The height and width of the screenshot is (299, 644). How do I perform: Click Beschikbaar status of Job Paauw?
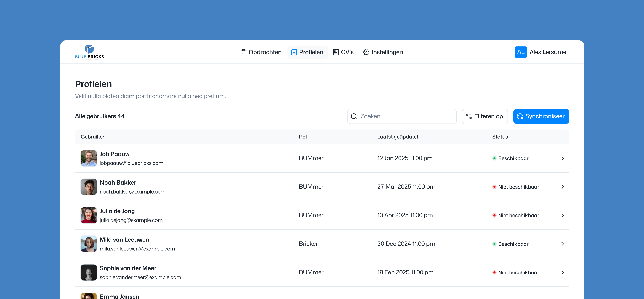510,158
